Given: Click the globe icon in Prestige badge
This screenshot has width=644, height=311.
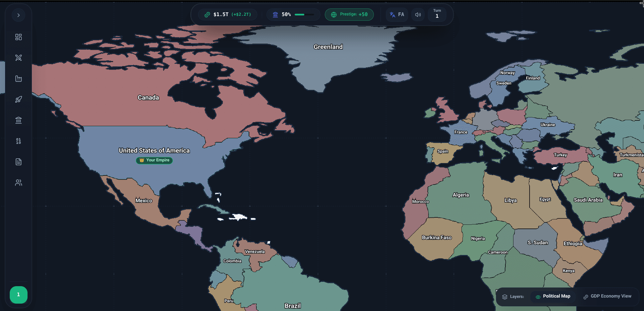Looking at the screenshot, I should pyautogui.click(x=334, y=14).
